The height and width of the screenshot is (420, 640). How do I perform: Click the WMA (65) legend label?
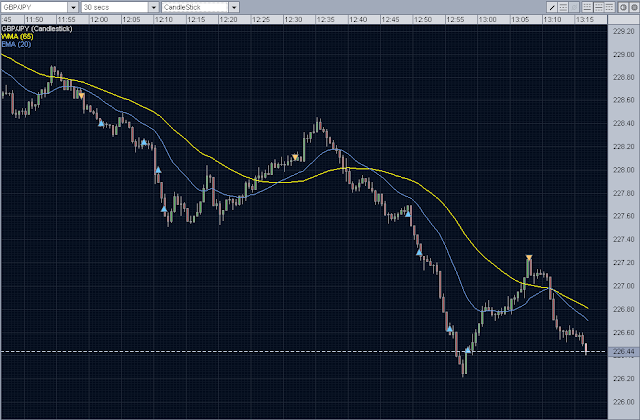17,36
